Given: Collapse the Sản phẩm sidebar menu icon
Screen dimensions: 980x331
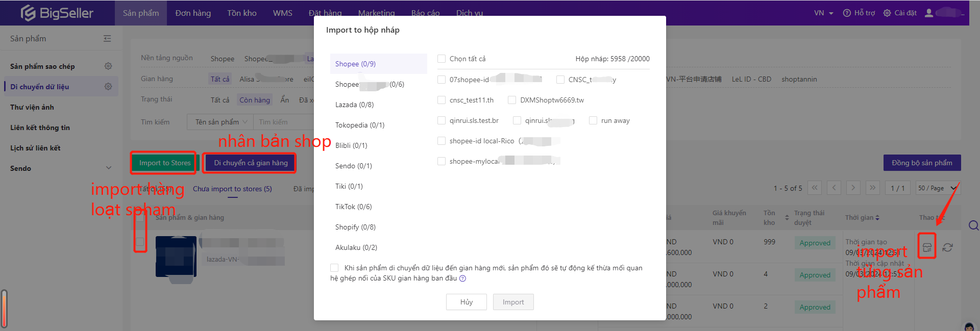Looking at the screenshot, I should pos(107,39).
